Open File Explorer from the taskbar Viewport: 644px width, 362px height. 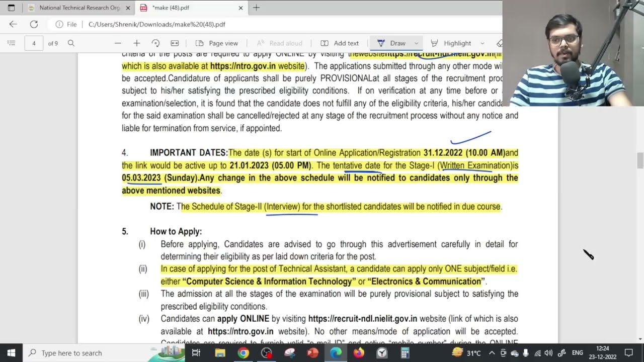(220, 353)
